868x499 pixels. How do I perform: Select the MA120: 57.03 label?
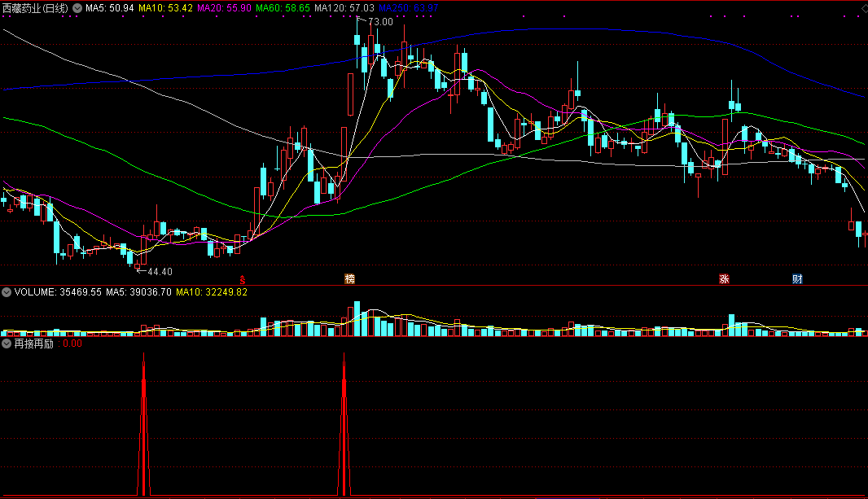344,8
